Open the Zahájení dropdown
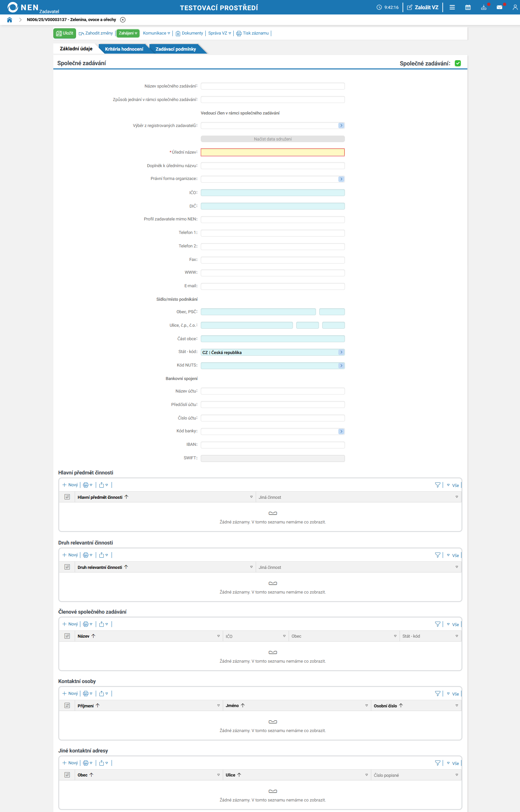This screenshot has height=812, width=520. 128,33
